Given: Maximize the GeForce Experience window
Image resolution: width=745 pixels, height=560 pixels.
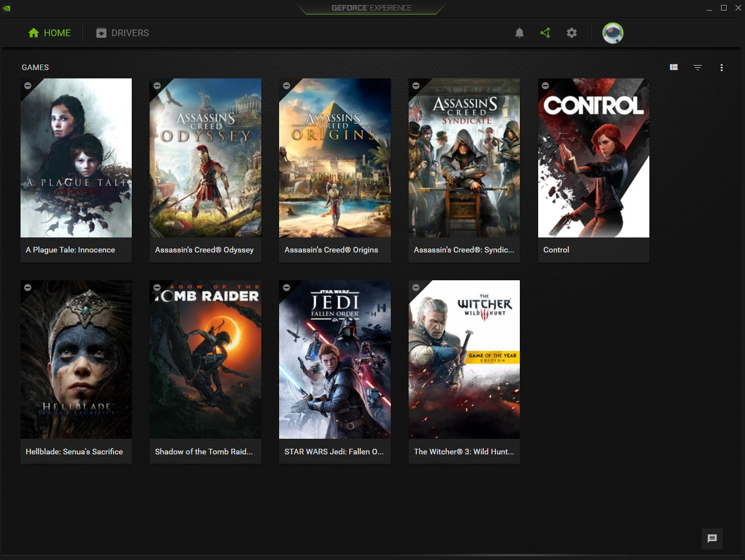Looking at the screenshot, I should [724, 8].
